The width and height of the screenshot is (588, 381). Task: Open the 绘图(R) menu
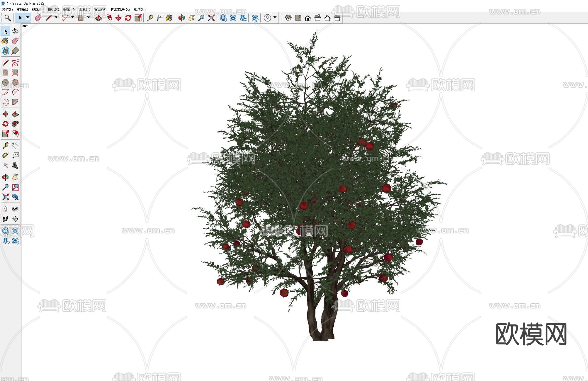pyautogui.click(x=69, y=9)
